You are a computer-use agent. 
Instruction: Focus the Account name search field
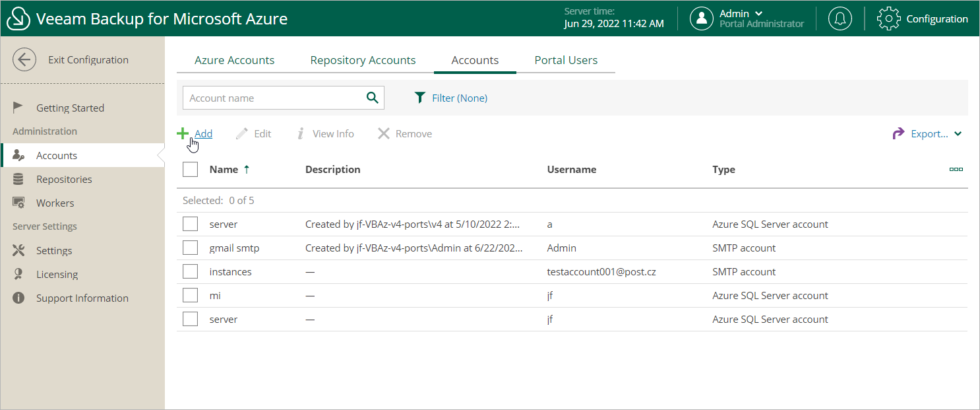[272, 98]
